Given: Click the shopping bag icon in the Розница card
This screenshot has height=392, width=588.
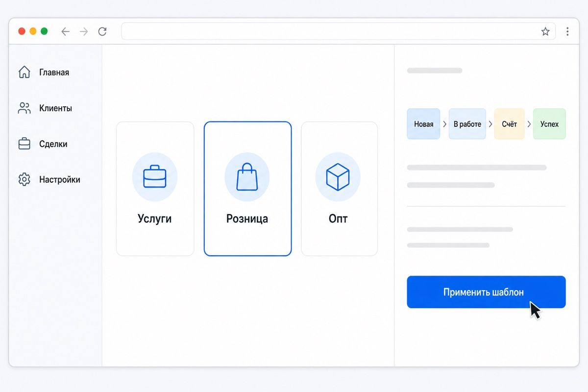Looking at the screenshot, I should pyautogui.click(x=247, y=177).
